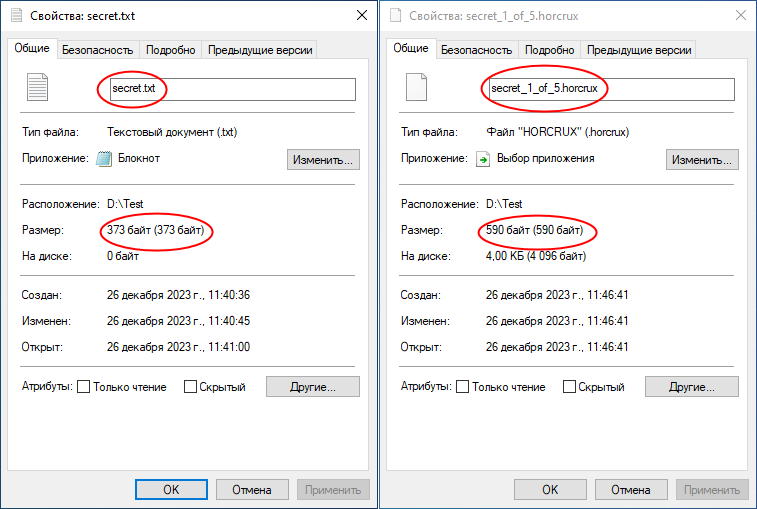Click the secret.txt file name field
Screen dimensions: 757x509
click(233, 89)
